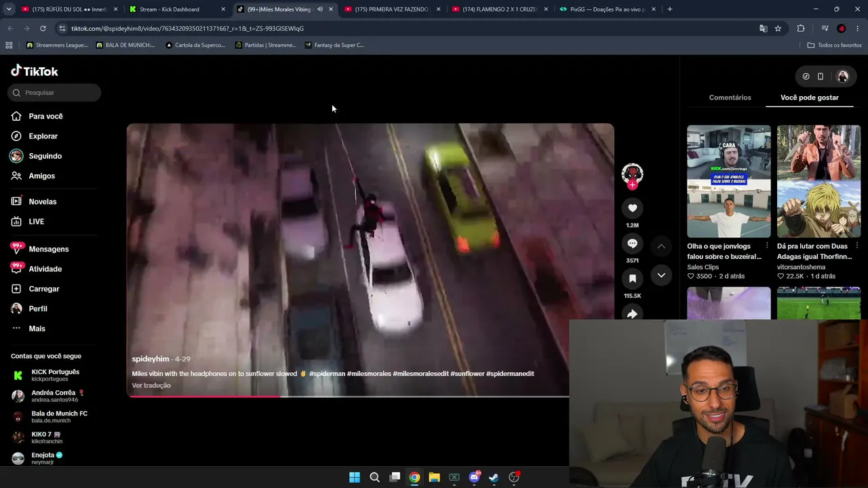Viewport: 868px width, 488px height.
Task: Open the Todos os favoritos folder
Action: 834,45
